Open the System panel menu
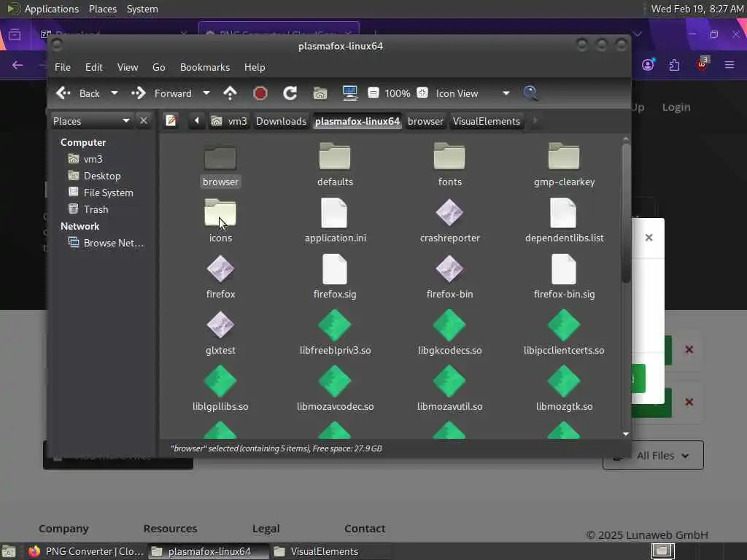 (142, 9)
